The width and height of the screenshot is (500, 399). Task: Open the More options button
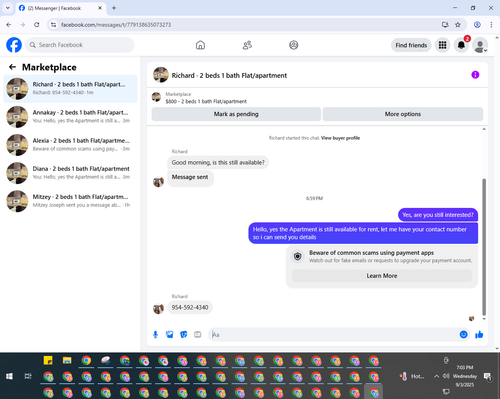pos(403,114)
